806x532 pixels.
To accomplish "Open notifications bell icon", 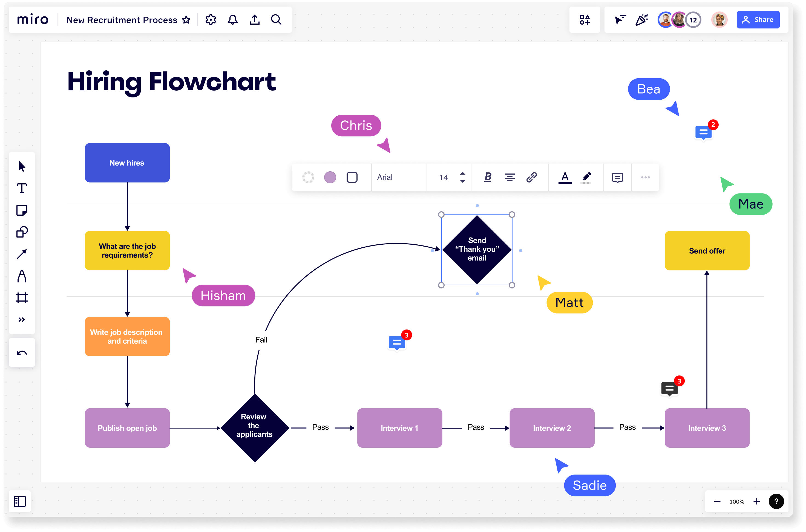I will coord(233,20).
